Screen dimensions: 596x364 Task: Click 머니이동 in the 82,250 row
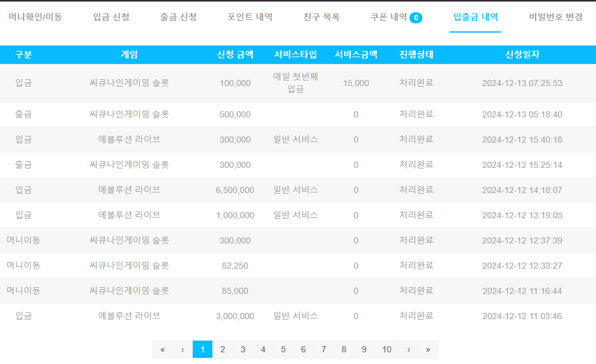tap(23, 265)
